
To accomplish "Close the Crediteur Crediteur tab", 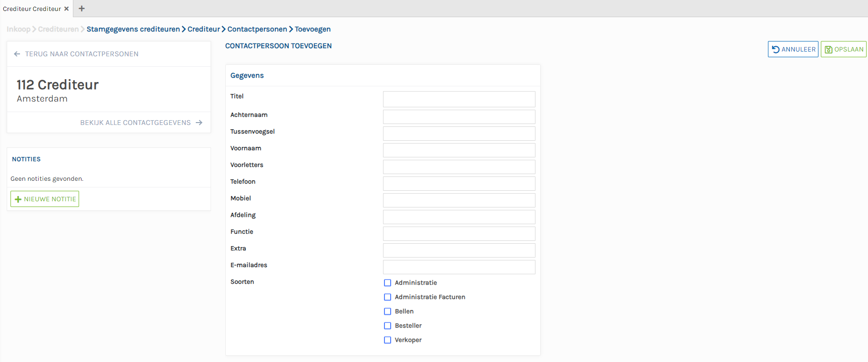I will pyautogui.click(x=66, y=9).
